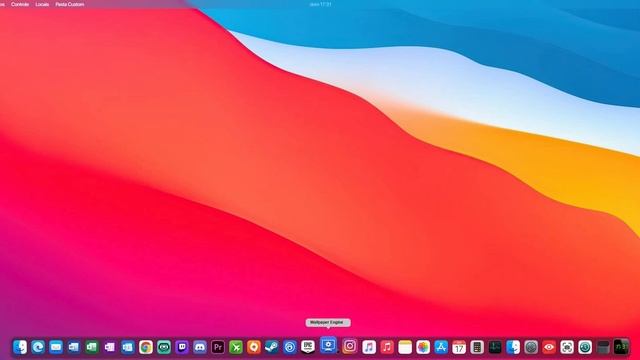Screen dimensions: 640x360
Task: Launch Epic Games Launcher from the dock
Action: click(x=308, y=347)
